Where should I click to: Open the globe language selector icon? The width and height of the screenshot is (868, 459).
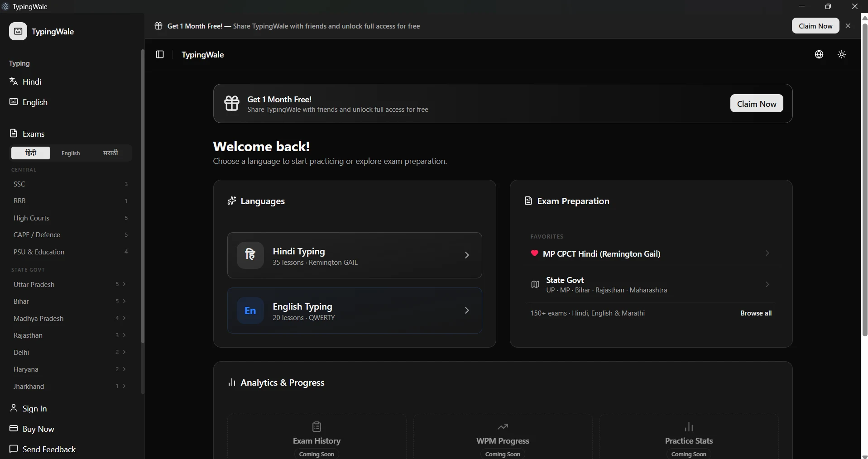point(819,54)
